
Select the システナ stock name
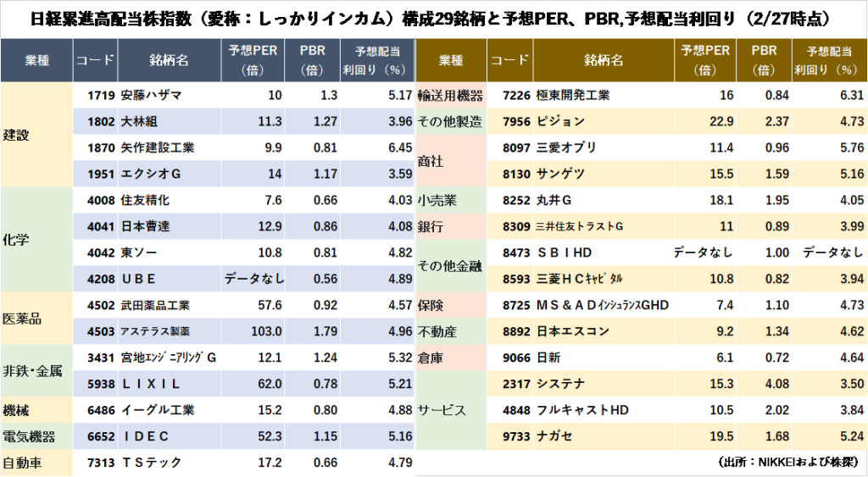pyautogui.click(x=560, y=384)
